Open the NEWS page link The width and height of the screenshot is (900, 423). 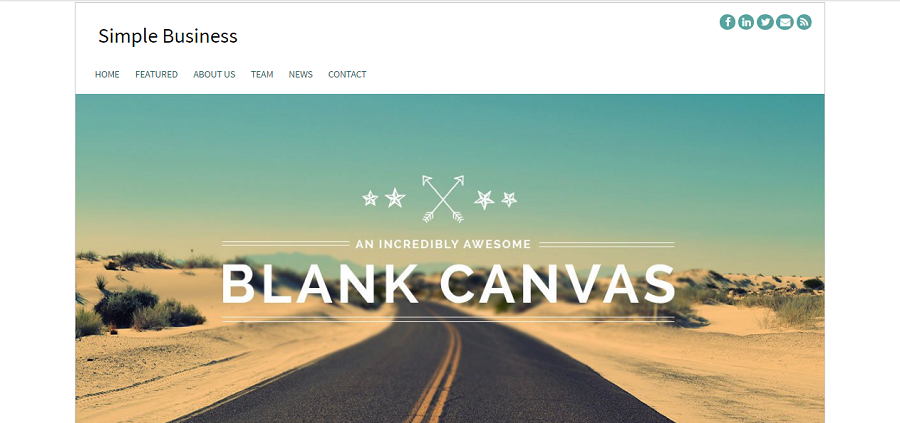[x=301, y=75]
